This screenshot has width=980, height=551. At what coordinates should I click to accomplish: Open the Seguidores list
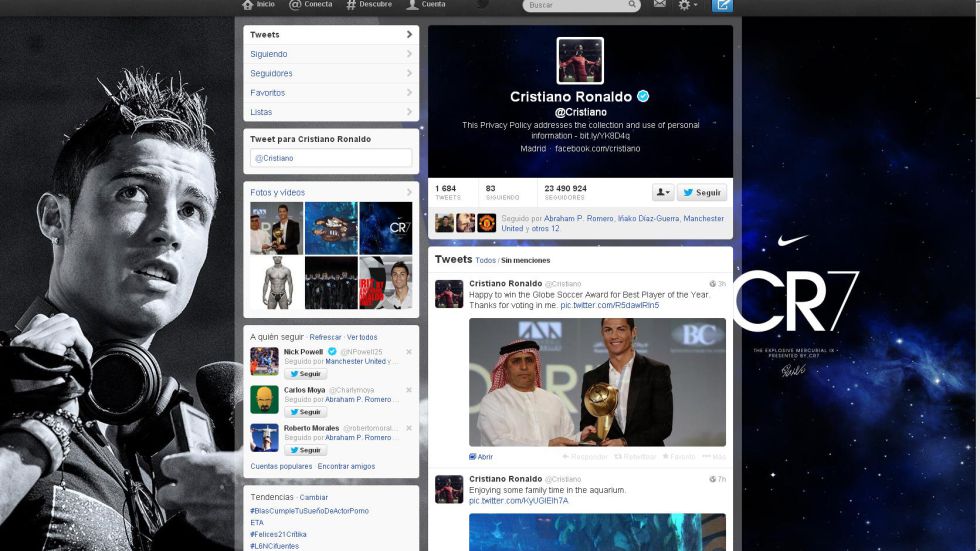click(331, 74)
